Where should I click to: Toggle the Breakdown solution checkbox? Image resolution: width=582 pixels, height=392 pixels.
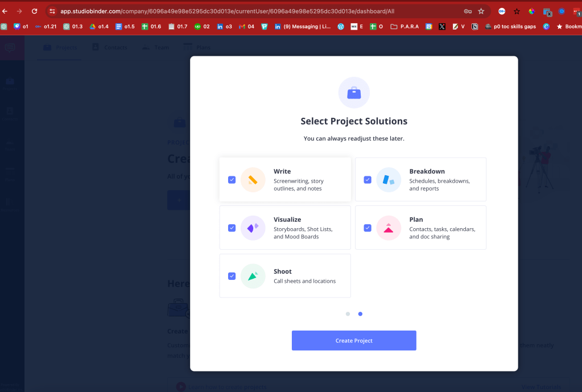pyautogui.click(x=368, y=180)
